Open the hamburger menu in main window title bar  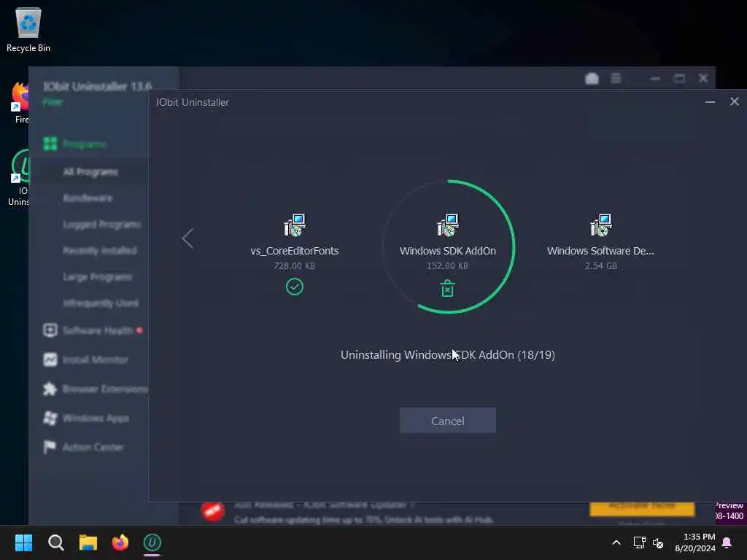[616, 78]
